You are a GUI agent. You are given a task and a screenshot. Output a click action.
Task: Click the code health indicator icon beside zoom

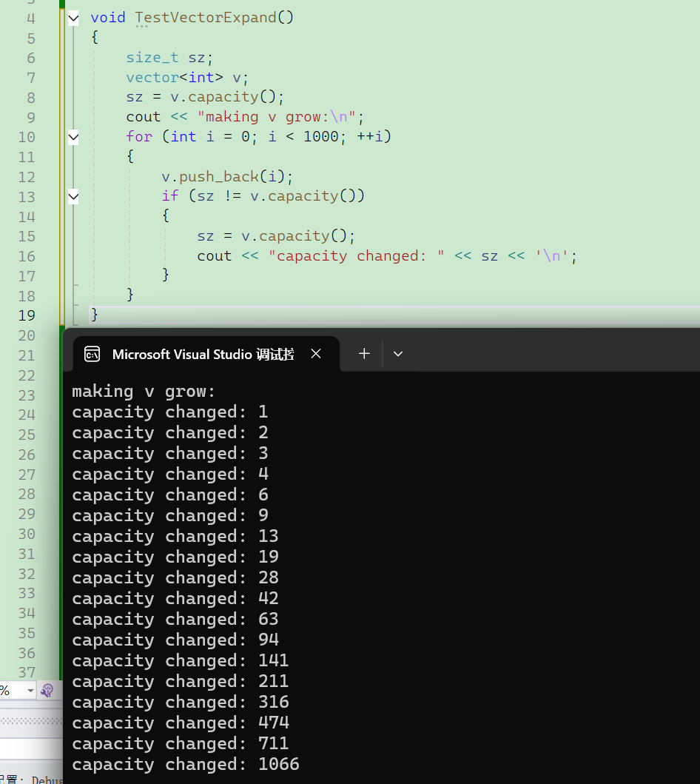pos(47,691)
